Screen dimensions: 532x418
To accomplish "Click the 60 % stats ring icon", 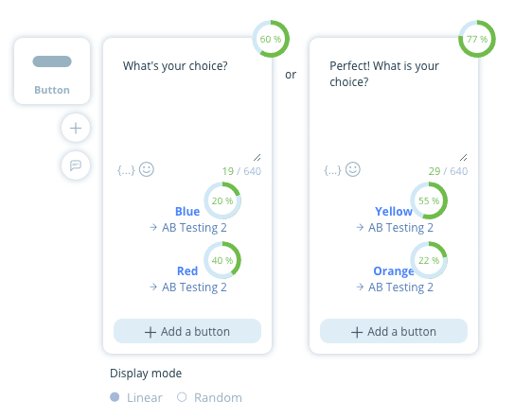I will coord(271,39).
